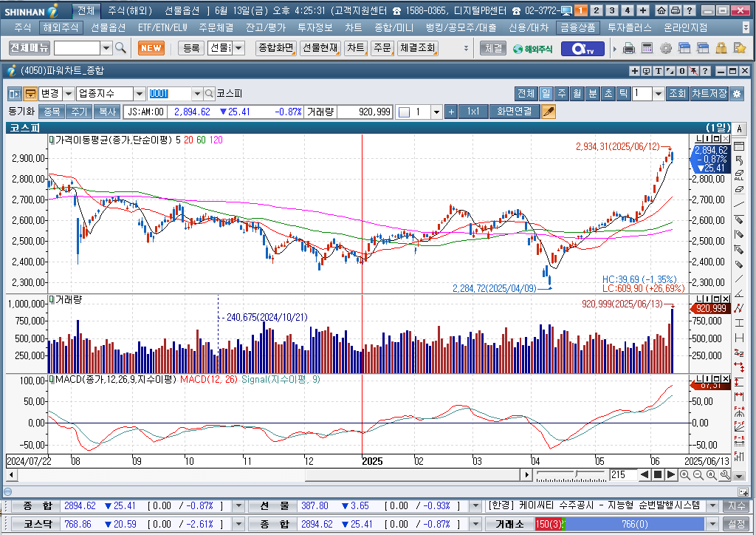756x535 pixels.
Task: Select the Fibonacci retracement F-R tool
Action: pos(738,441)
